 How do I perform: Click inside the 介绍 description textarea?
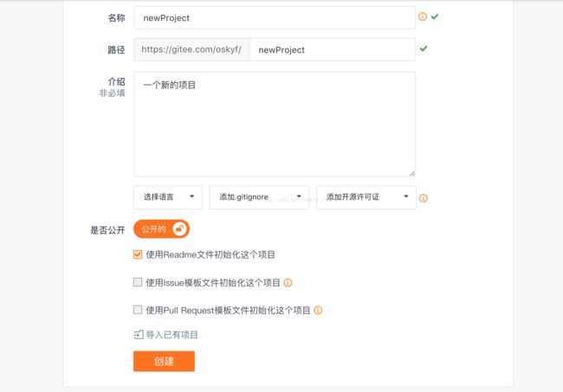click(275, 124)
